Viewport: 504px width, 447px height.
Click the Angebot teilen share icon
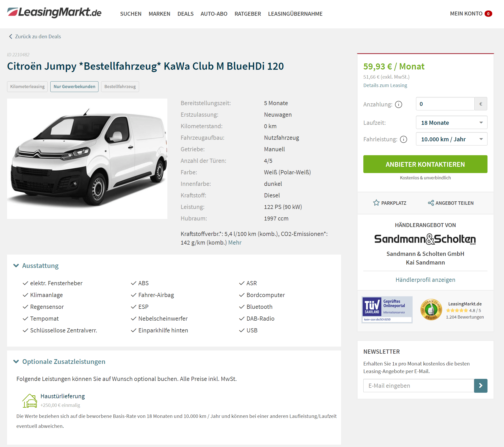[431, 203]
